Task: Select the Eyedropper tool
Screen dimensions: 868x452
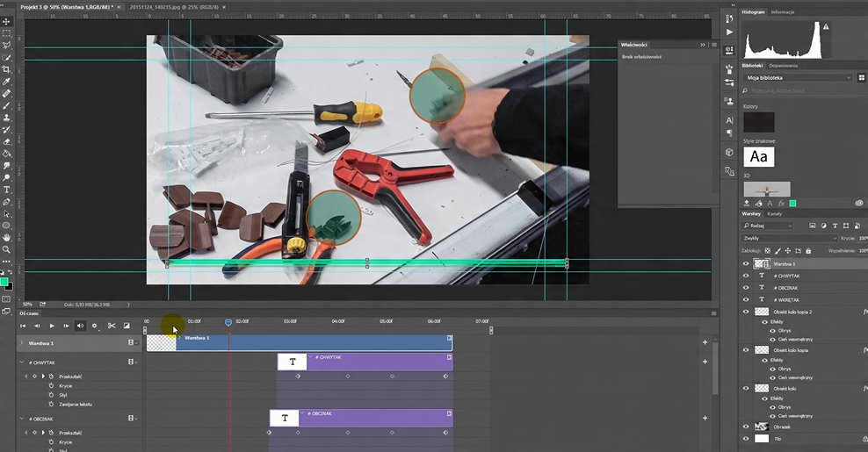Action: tap(7, 82)
